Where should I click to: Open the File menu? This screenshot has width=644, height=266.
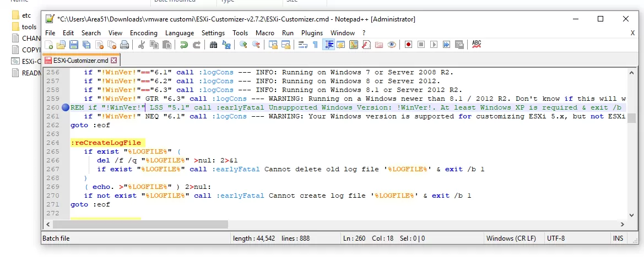[50, 33]
